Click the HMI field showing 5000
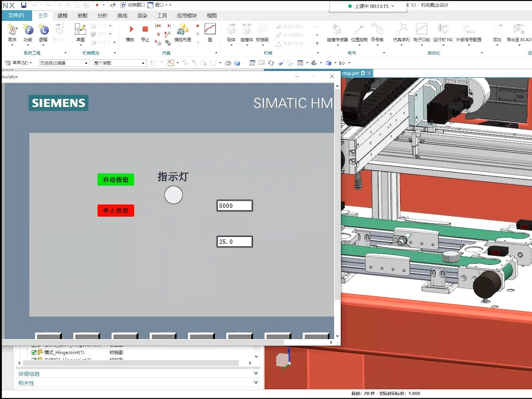The width and height of the screenshot is (532, 399). [234, 206]
